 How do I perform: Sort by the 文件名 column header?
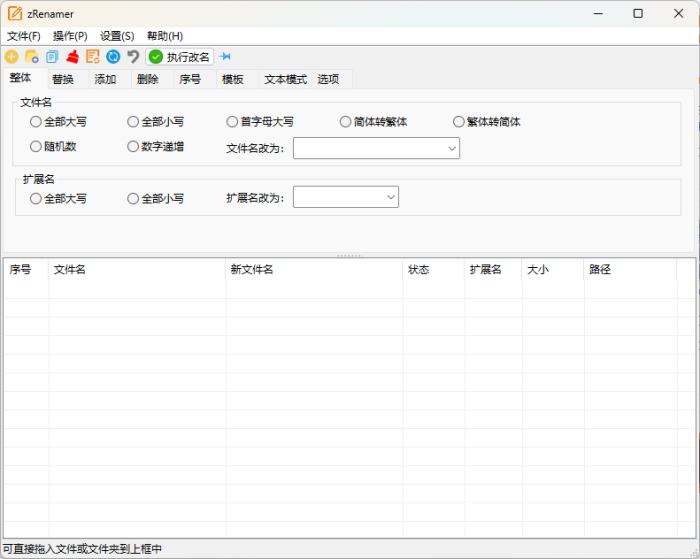[x=137, y=269]
